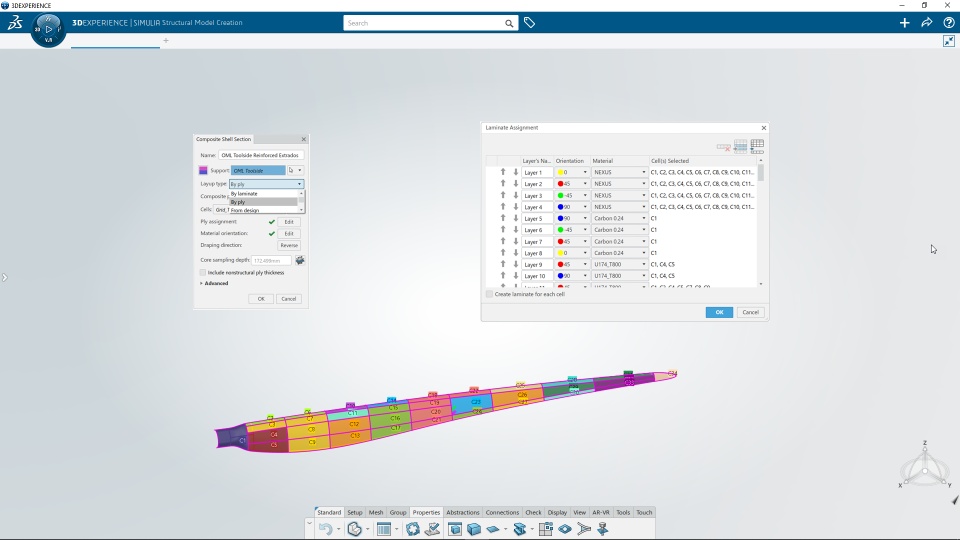Click Cancel in Laminate Assignment dialog

click(751, 312)
